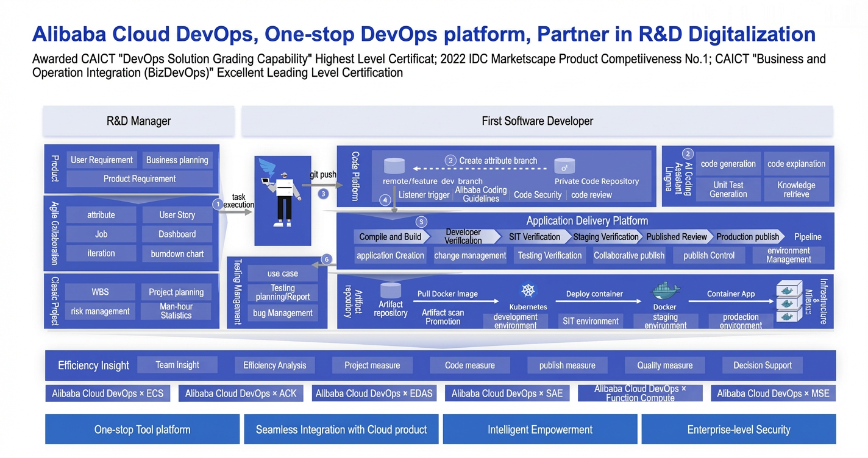This screenshot has width=868, height=458.
Task: Click the Alibaba Cloud DevOps × Function Compute box
Action: 640,393
